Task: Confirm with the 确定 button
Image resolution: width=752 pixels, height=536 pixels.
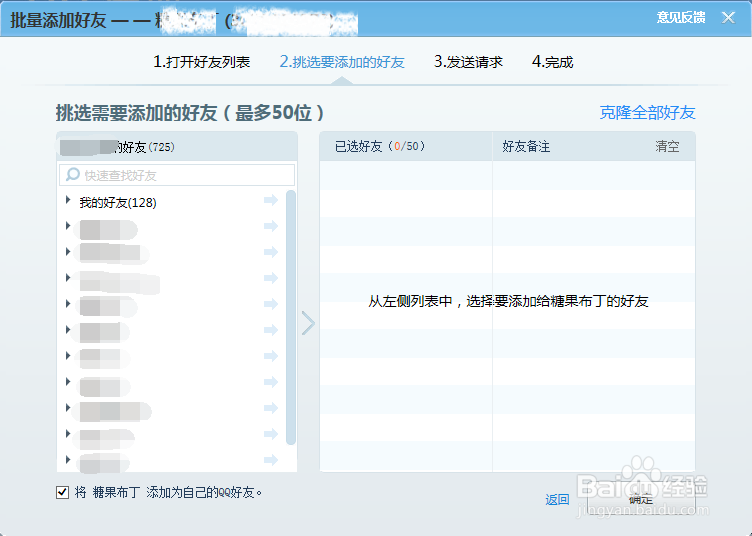Action: pyautogui.click(x=641, y=499)
